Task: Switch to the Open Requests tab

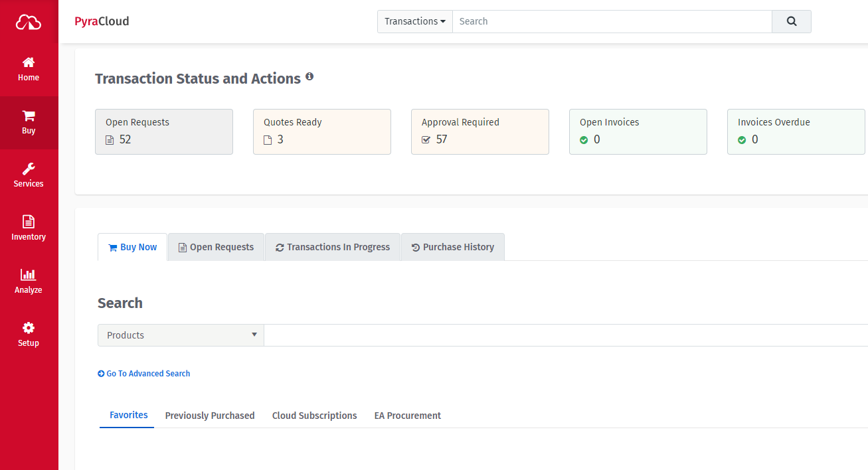Action: (216, 247)
